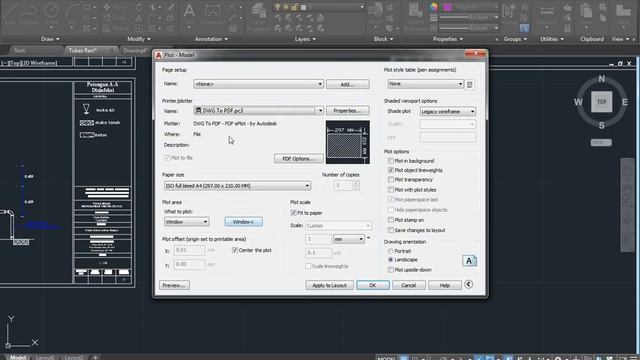This screenshot has width=640, height=360.
Task: Switch to the Start file tab
Action: coord(20,51)
